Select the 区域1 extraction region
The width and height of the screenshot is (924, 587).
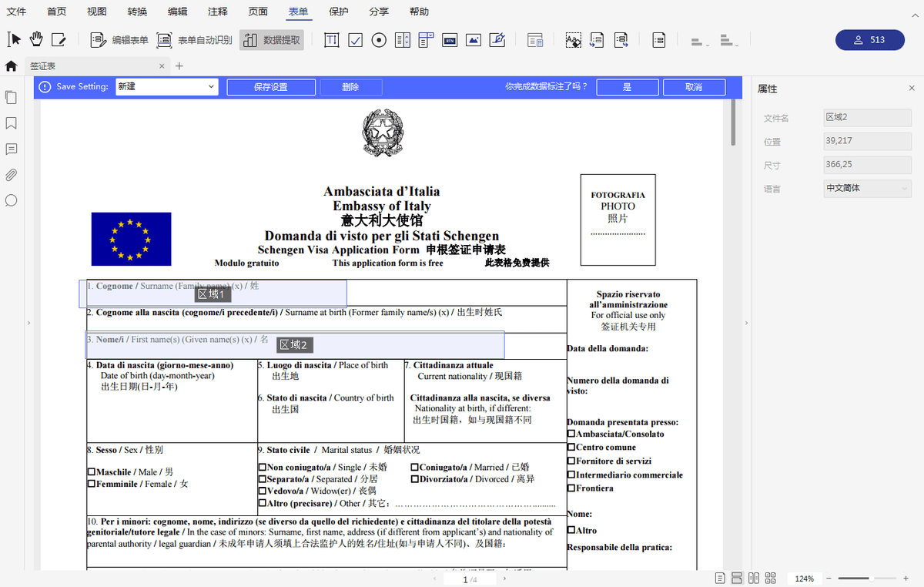coord(213,294)
